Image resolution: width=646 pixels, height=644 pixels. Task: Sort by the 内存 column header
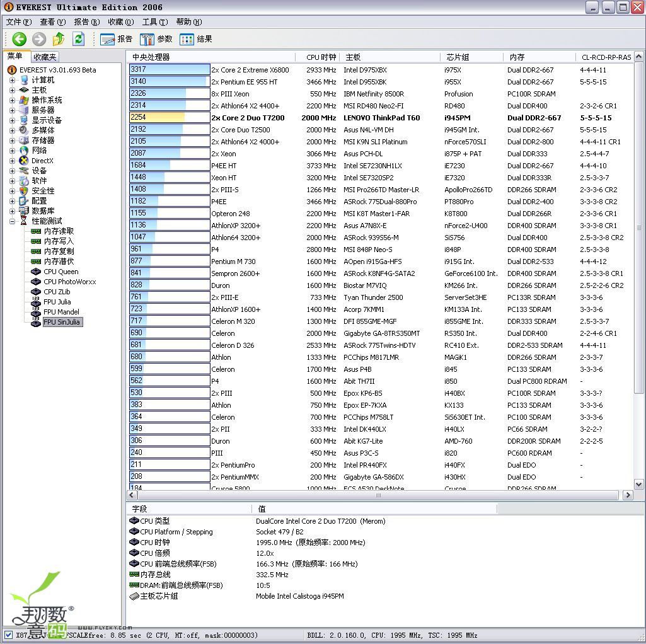point(539,57)
